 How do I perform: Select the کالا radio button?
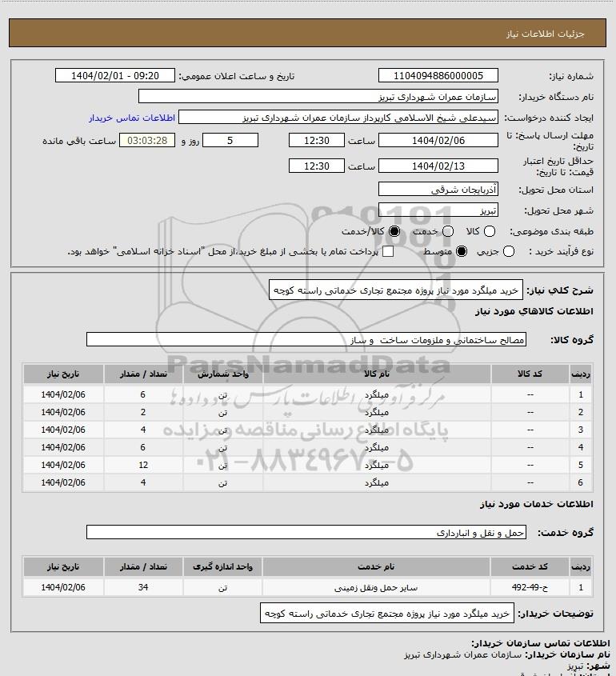click(490, 231)
